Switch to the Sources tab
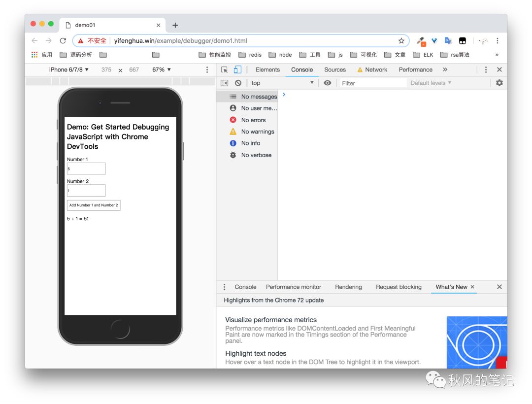 pyautogui.click(x=335, y=69)
